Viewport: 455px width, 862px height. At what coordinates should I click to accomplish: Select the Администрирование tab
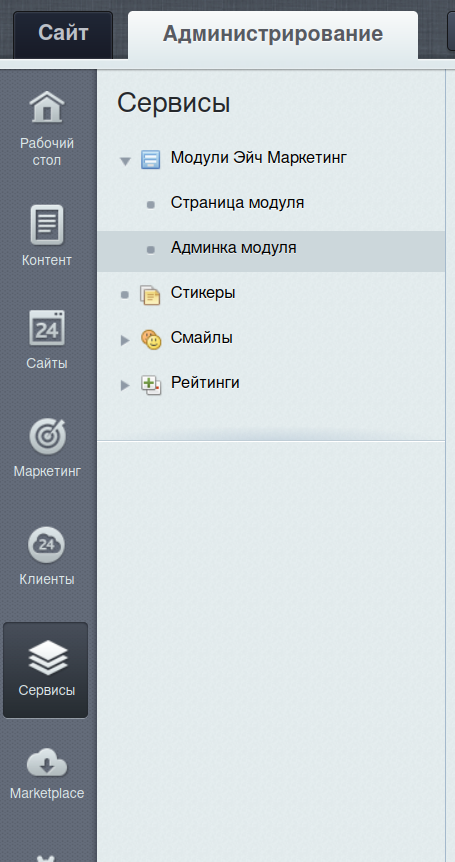point(273,35)
